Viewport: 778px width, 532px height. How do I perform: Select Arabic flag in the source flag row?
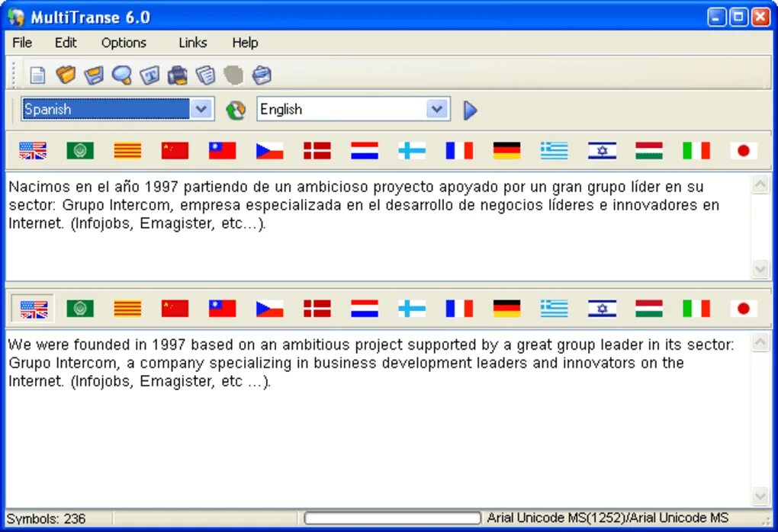pyautogui.click(x=80, y=151)
